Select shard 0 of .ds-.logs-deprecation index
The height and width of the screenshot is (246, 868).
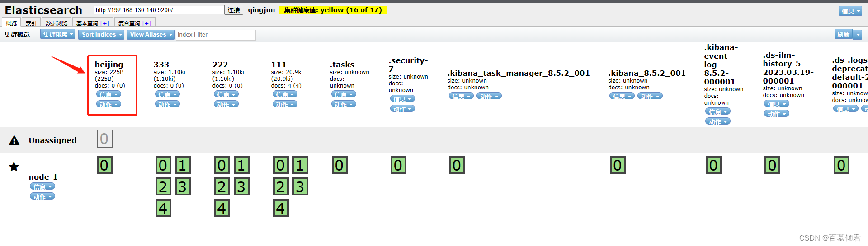841,165
